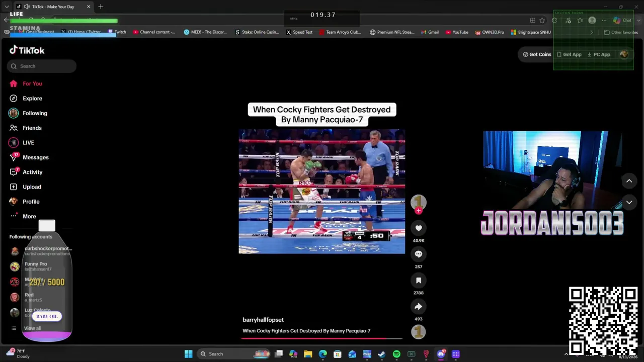Viewport: 644px width, 362px height.
Task: Click the Get App button
Action: [x=569, y=54]
